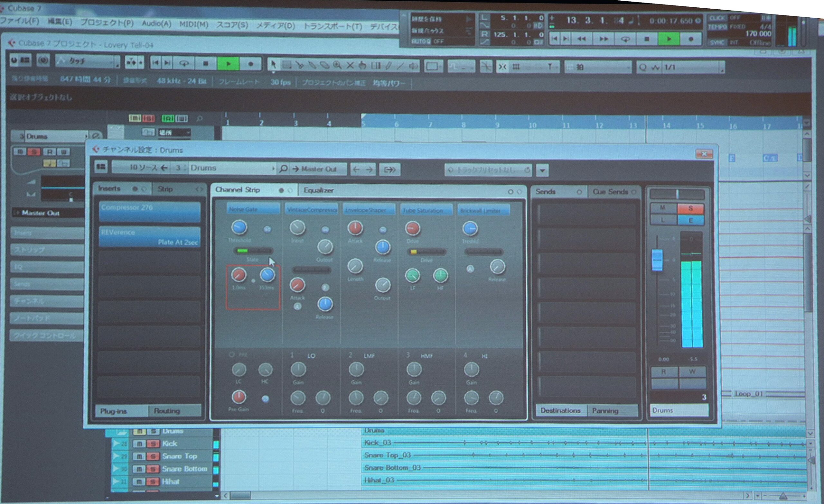Click transport panel Rewind button
The image size is (824, 504).
[581, 39]
